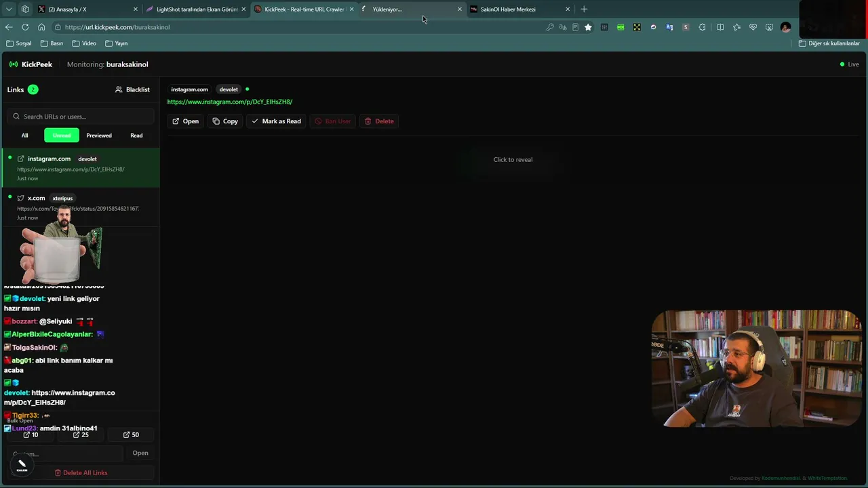Click to reveal the link preview
Image resolution: width=868 pixels, height=488 pixels.
tap(513, 159)
